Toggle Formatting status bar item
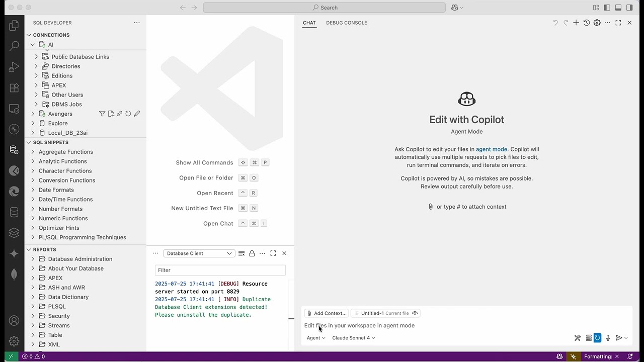Image resolution: width=644 pixels, height=362 pixels. pyautogui.click(x=602, y=356)
